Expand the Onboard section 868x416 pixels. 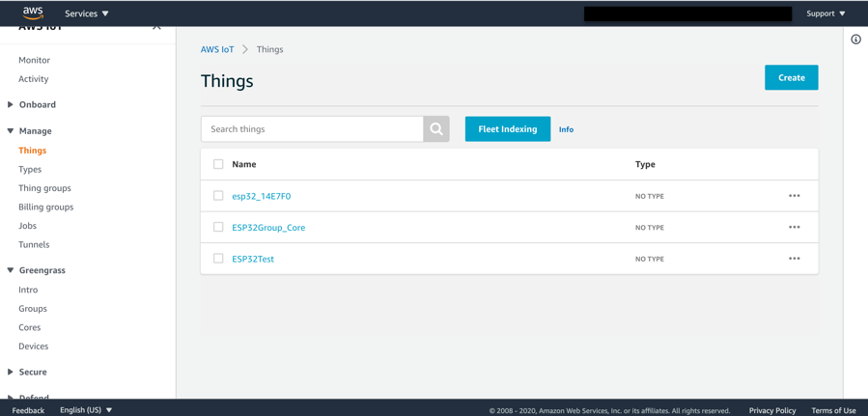click(32, 104)
